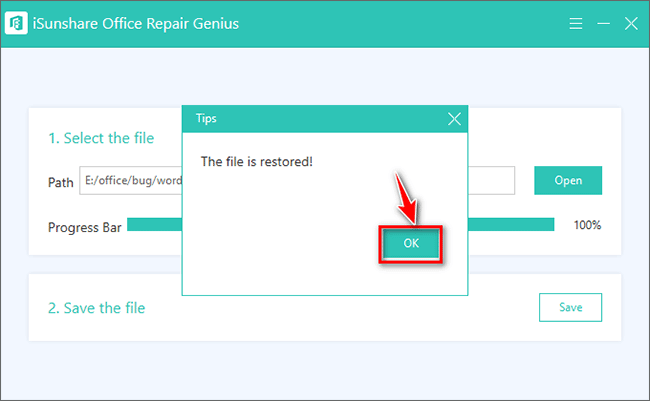This screenshot has width=650, height=401.
Task: Click the iSunshare app logo icon
Action: point(16,23)
